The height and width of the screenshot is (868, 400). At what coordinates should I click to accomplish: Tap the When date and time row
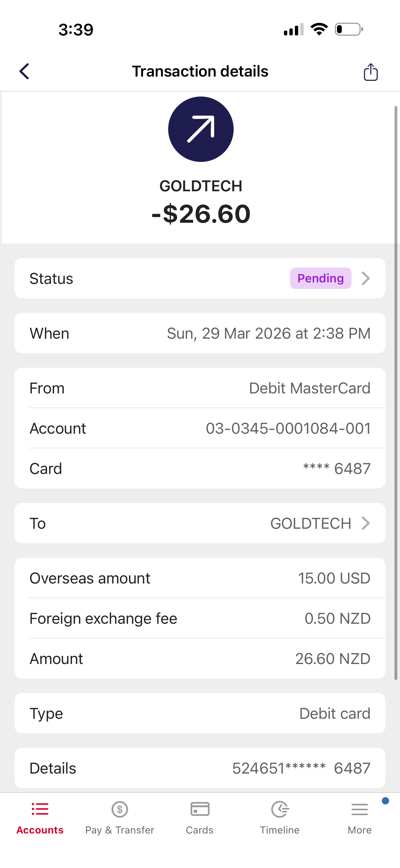point(200,333)
